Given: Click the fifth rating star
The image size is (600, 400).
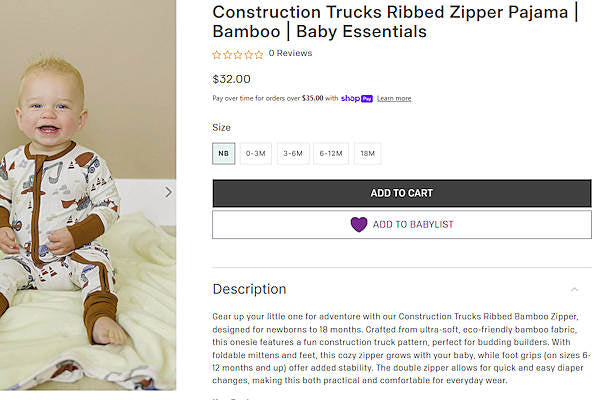Looking at the screenshot, I should click(x=259, y=54).
